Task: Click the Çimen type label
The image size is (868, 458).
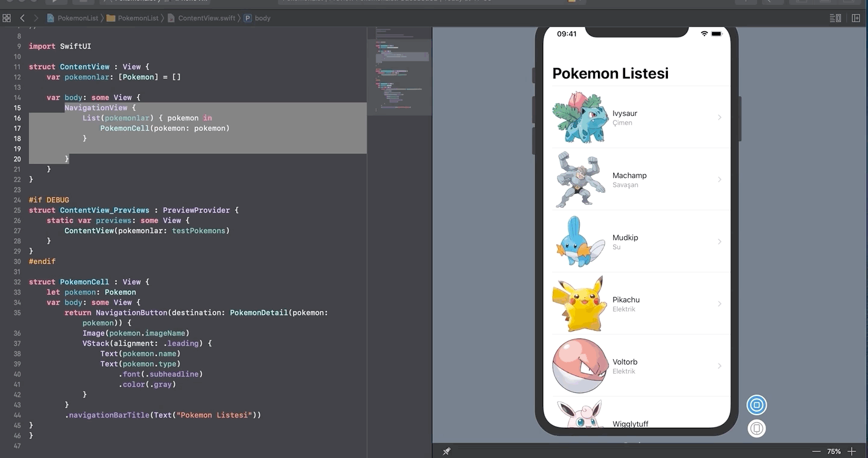Action: coord(622,123)
